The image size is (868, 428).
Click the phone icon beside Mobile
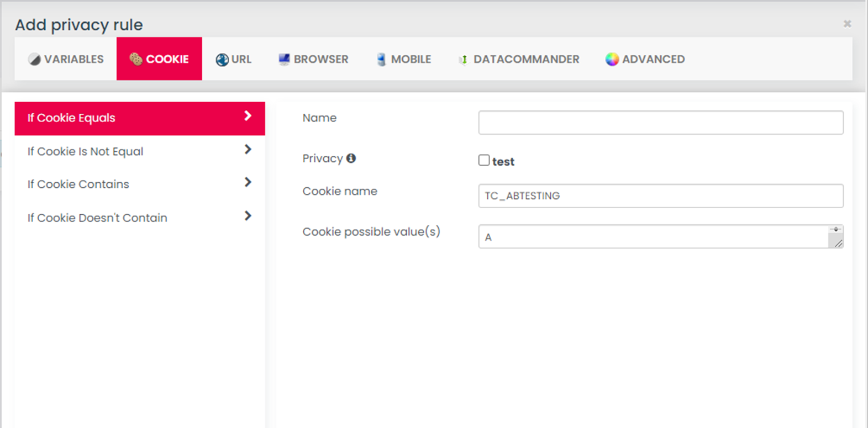[x=381, y=59]
